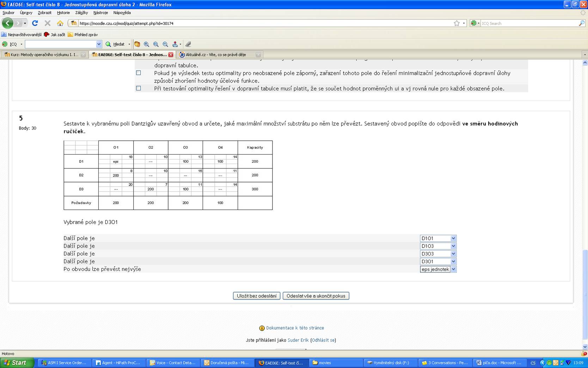The image size is (588, 368).
Task: Open the Windows Start button
Action: point(17,363)
